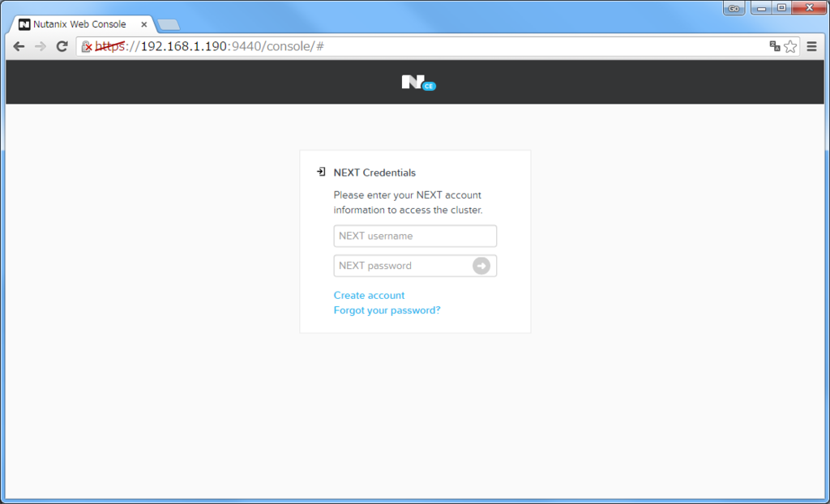830x504 pixels.
Task: Submit login with the arrow button
Action: pyautogui.click(x=481, y=266)
